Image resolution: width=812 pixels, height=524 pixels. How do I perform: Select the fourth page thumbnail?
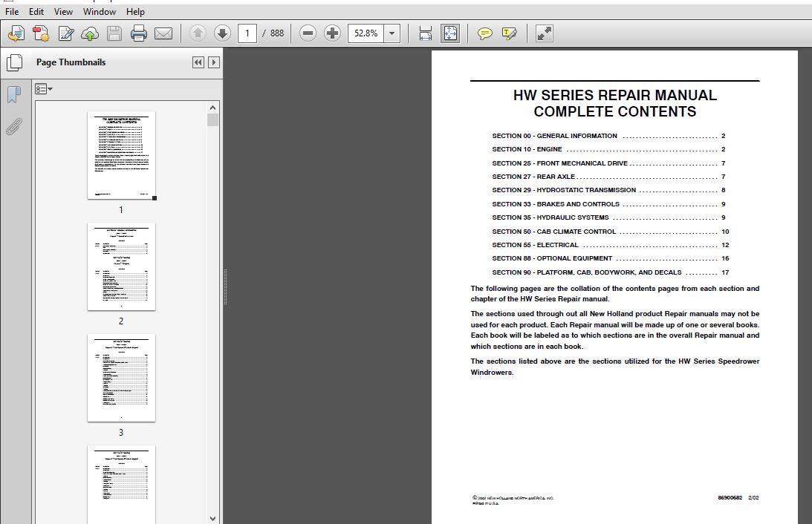(x=121, y=485)
